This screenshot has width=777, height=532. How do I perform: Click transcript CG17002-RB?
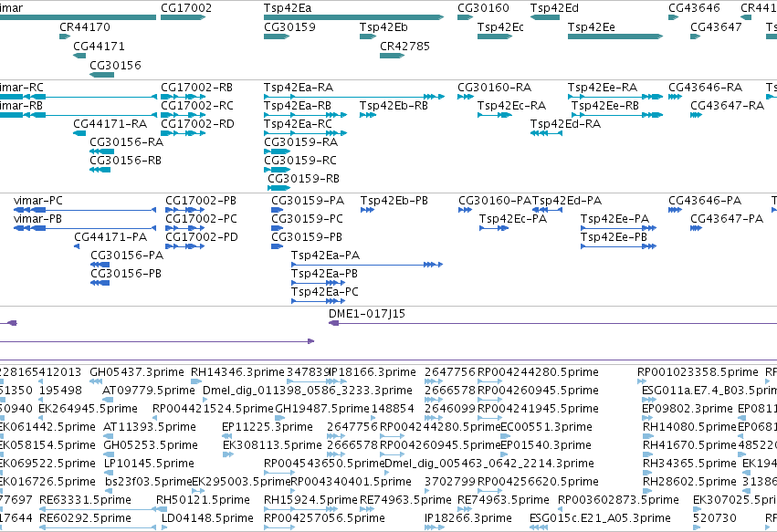click(x=196, y=88)
